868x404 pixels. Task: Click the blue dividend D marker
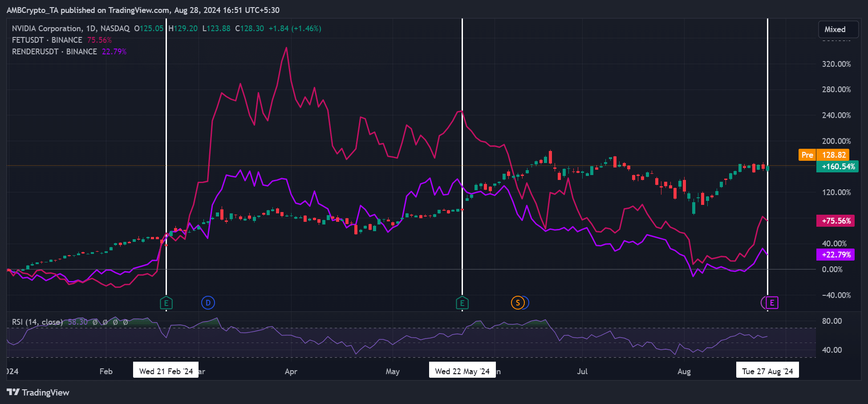coord(208,303)
